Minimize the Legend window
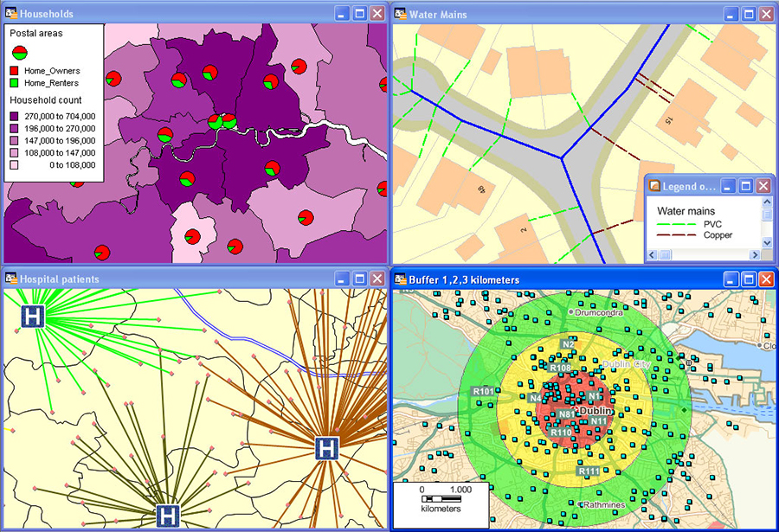Image resolution: width=779 pixels, height=532 pixels. 728,186
